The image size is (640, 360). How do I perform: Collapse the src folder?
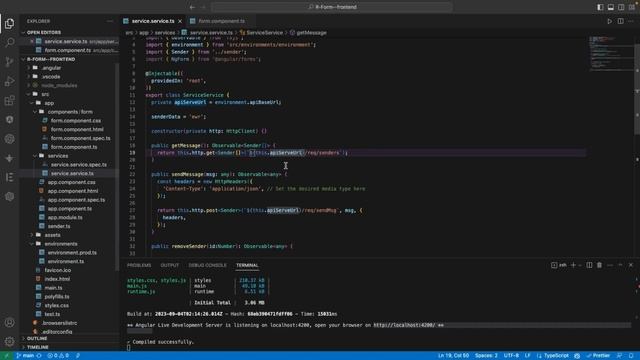pos(45,94)
